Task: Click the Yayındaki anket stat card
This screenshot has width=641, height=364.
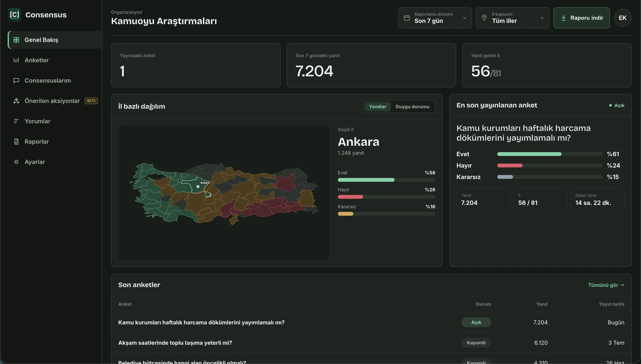Action: point(196,65)
